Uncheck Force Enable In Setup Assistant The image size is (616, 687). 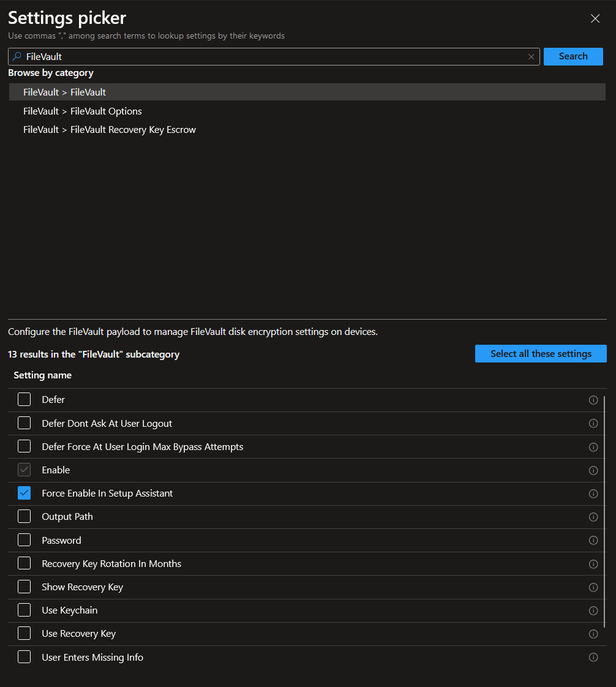[x=24, y=493]
